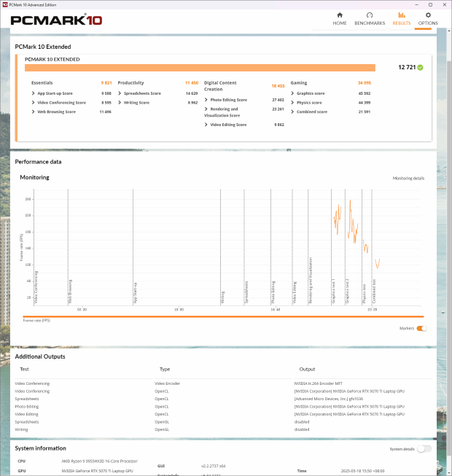The image size is (452, 476).
Task: Toggle the Markers switch off
Action: coord(421,329)
